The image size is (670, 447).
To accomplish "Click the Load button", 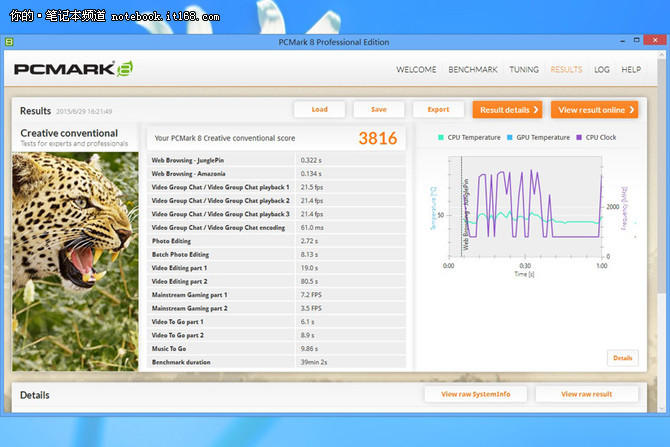I will tap(320, 109).
